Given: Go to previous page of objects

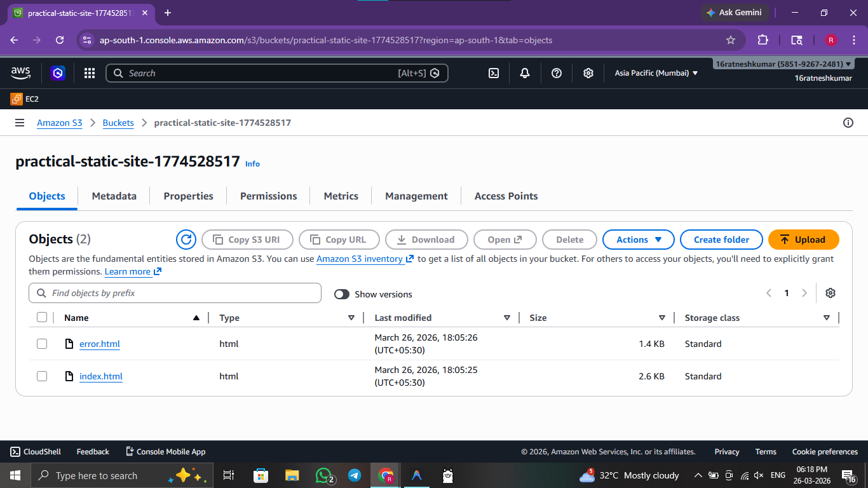Looking at the screenshot, I should 769,293.
